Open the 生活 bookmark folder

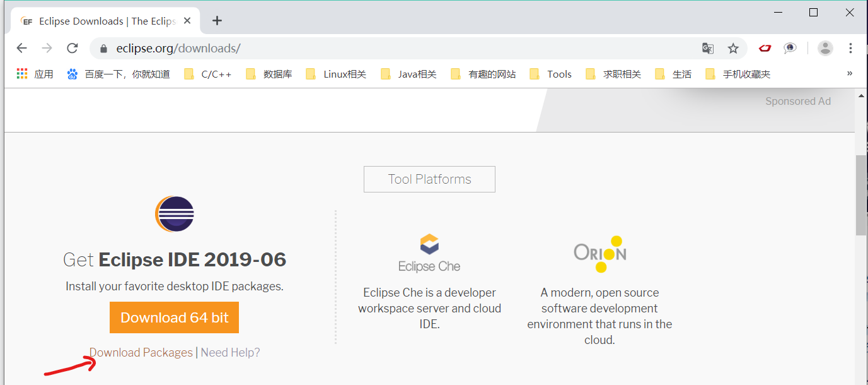tap(673, 74)
